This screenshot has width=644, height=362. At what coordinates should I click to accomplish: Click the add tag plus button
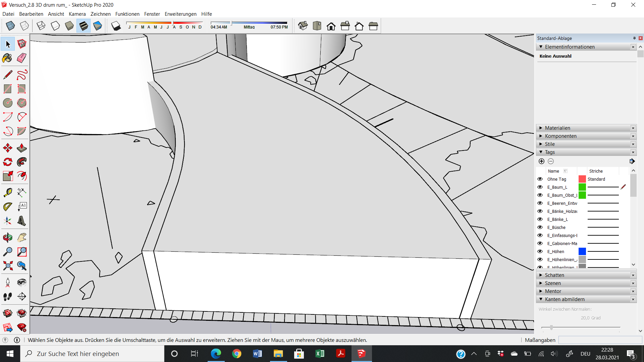pyautogui.click(x=541, y=161)
